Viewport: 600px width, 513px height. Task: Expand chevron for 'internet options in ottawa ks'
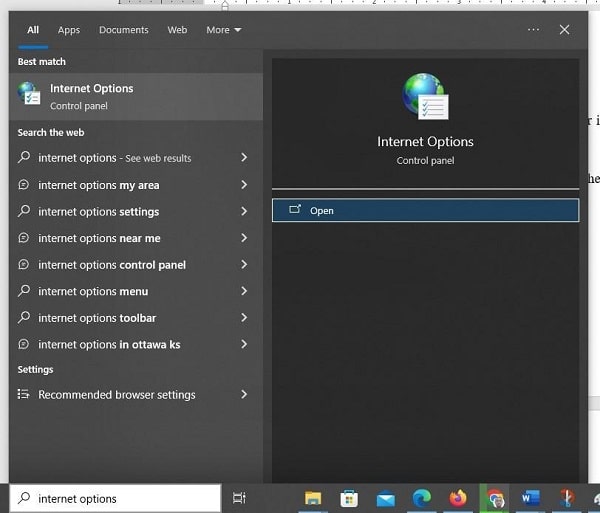[x=244, y=344]
